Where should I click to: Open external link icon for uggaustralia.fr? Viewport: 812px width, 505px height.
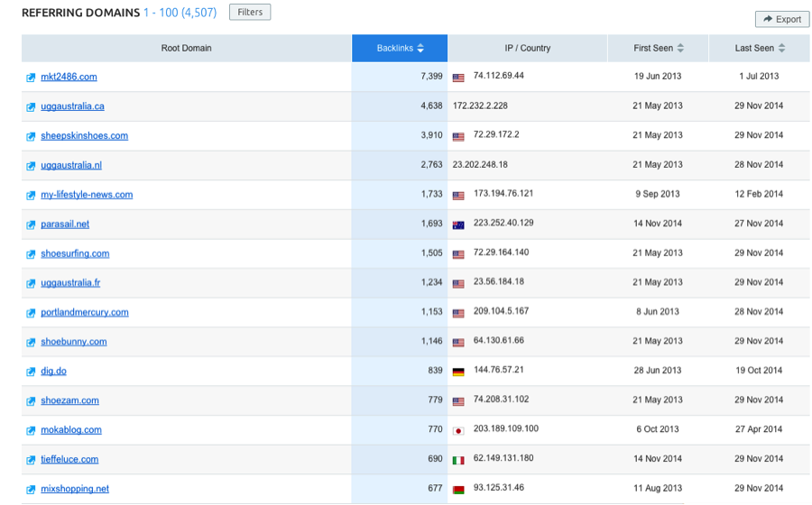pos(31,283)
